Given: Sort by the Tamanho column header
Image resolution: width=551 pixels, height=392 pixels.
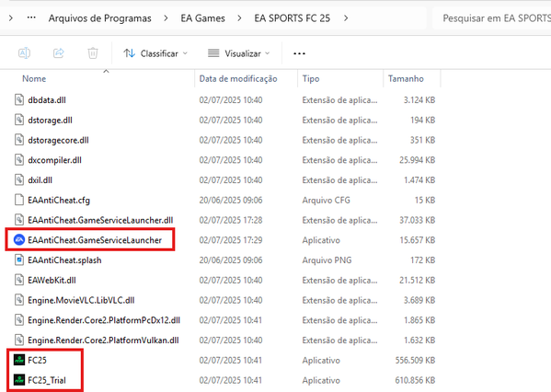Looking at the screenshot, I should pyautogui.click(x=406, y=79).
